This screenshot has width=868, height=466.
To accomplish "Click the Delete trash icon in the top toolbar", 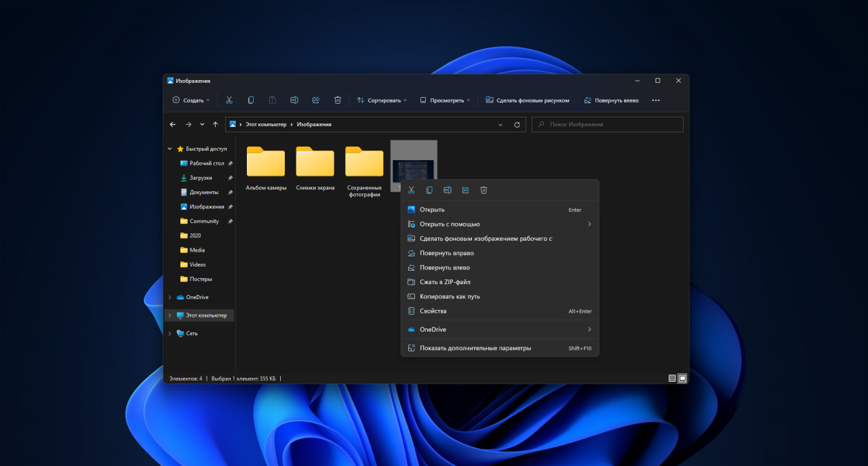I will [x=338, y=100].
